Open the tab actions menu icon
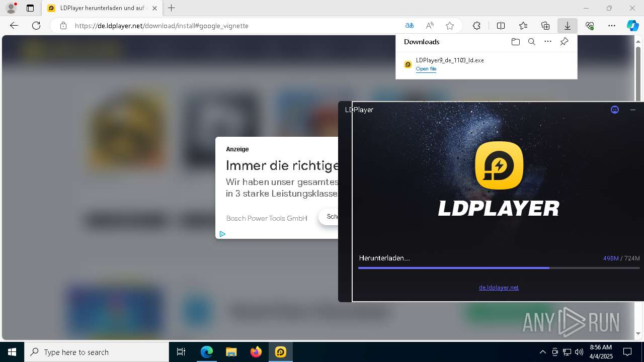The image size is (644, 362). coord(30,8)
